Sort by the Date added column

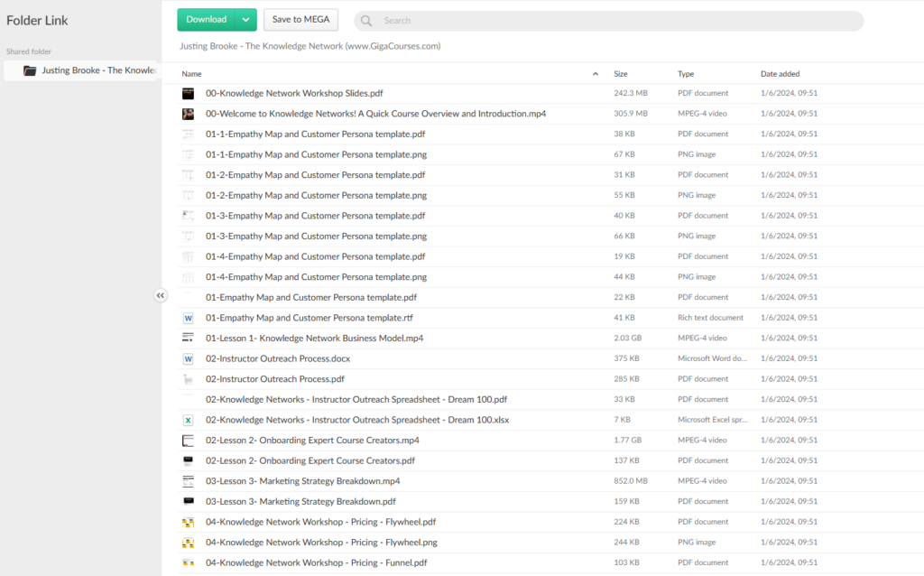(780, 74)
